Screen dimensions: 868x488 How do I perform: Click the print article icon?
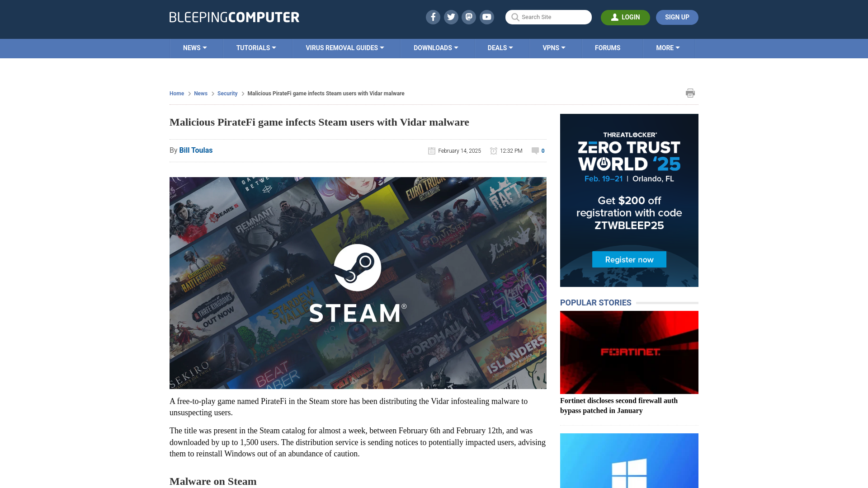(x=690, y=92)
